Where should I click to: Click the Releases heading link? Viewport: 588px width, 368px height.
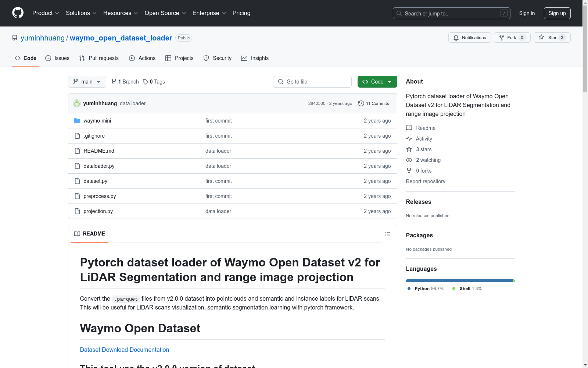tap(419, 202)
